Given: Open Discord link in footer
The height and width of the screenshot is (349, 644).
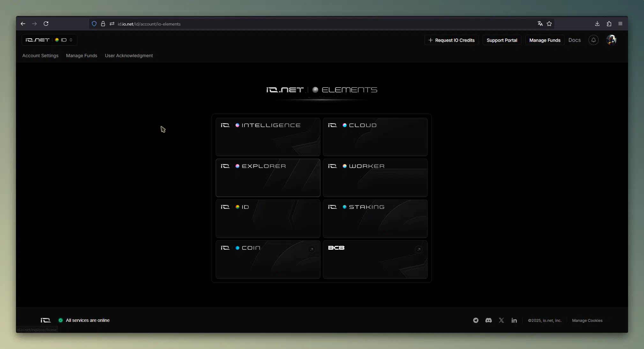Looking at the screenshot, I should pos(489,320).
